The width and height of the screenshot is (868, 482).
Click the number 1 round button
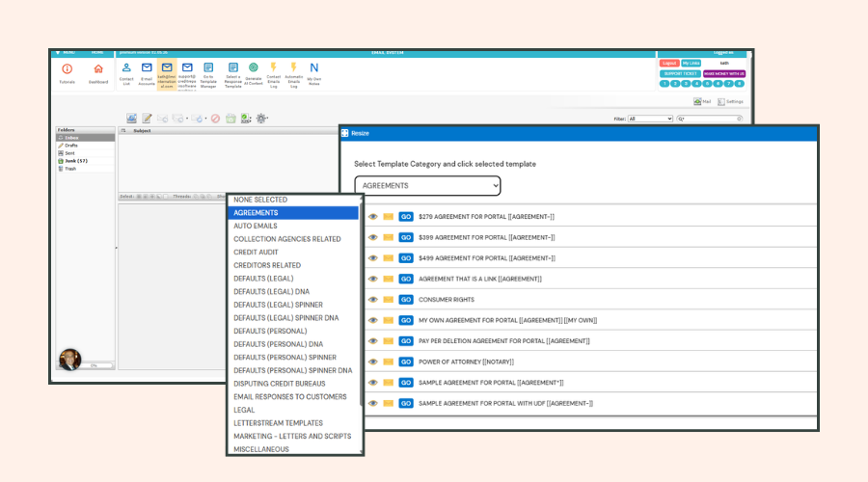point(665,84)
